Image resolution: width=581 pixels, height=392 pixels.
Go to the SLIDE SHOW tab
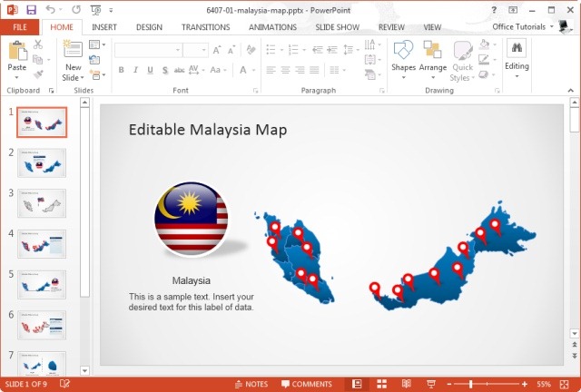tap(337, 27)
